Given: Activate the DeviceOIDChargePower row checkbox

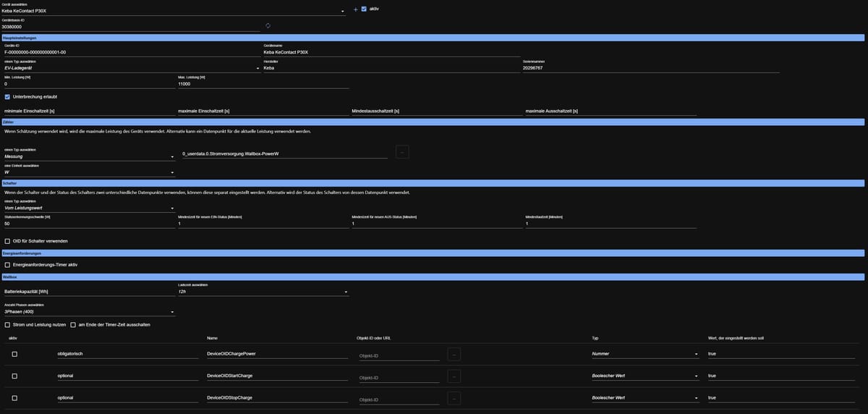Looking at the screenshot, I should 14,354.
